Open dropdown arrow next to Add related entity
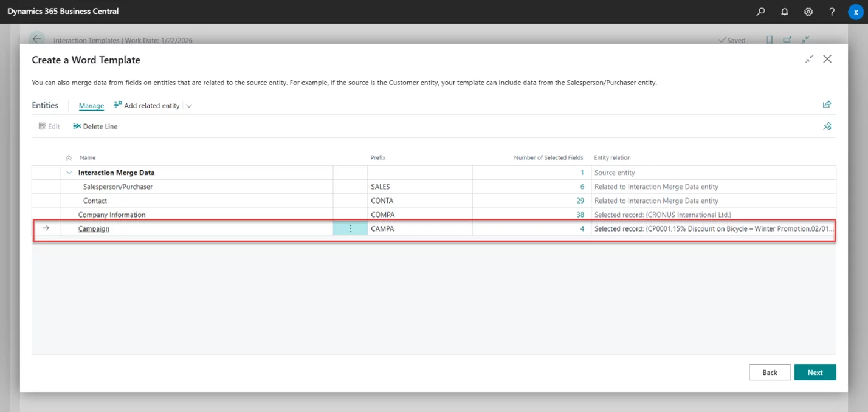The height and width of the screenshot is (412, 868). pos(189,106)
